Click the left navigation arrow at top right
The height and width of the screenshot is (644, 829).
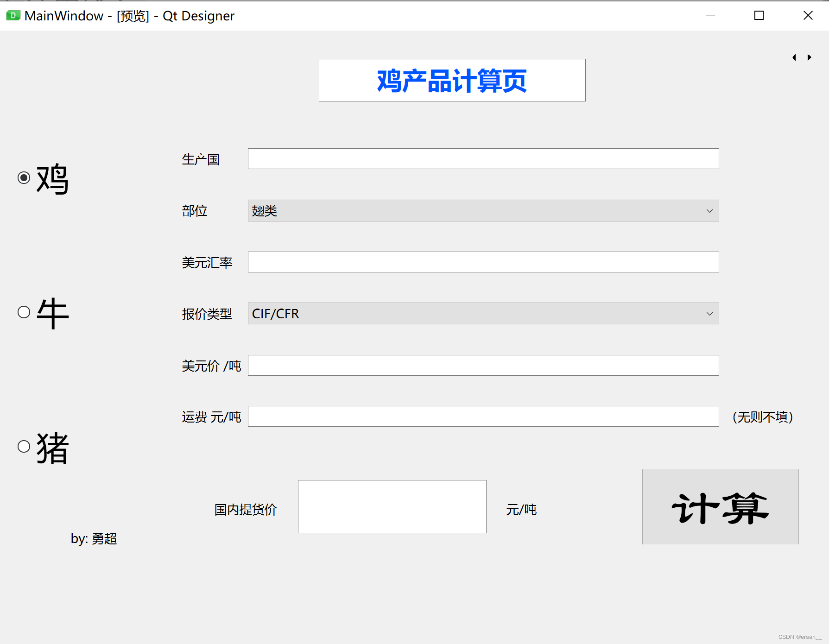(x=794, y=57)
